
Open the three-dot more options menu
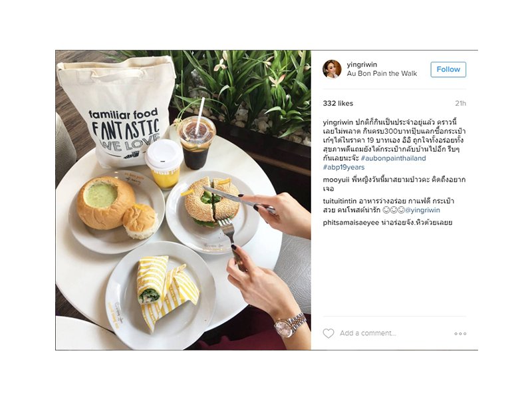pos(460,334)
